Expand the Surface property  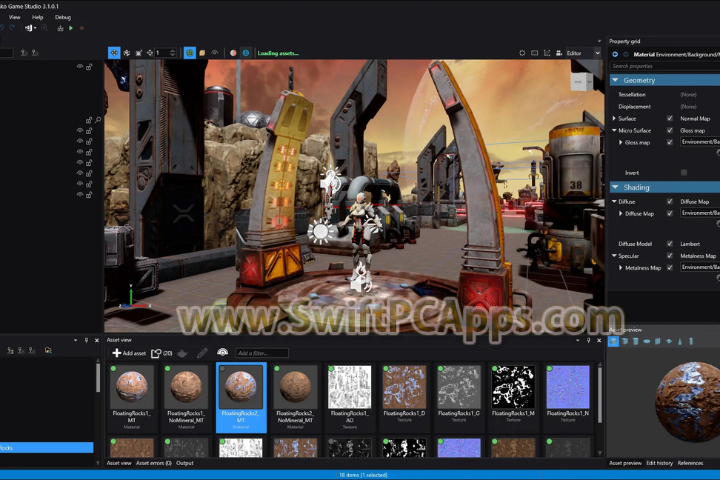click(614, 119)
